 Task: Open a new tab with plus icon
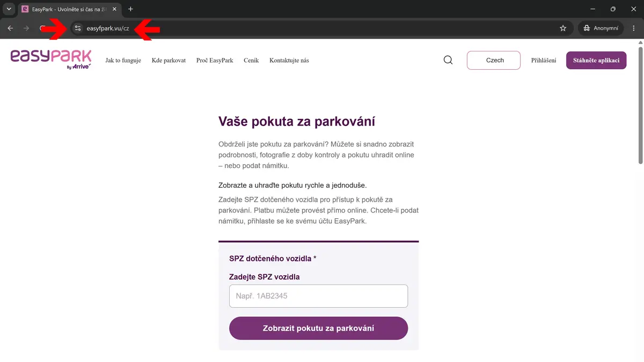[x=130, y=9]
